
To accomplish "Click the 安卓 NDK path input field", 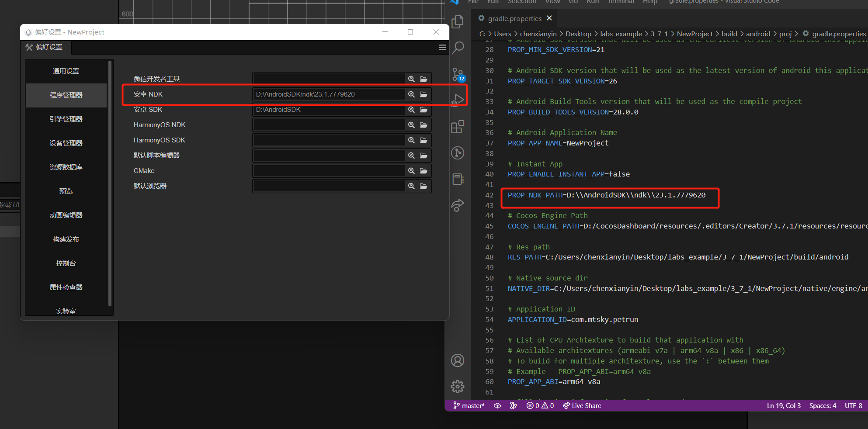I will [x=329, y=94].
